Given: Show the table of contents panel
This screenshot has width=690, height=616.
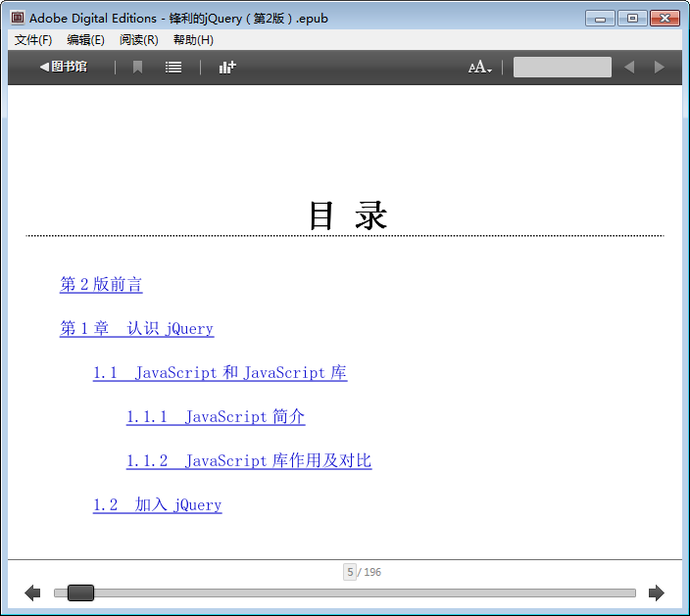Looking at the screenshot, I should 172,68.
